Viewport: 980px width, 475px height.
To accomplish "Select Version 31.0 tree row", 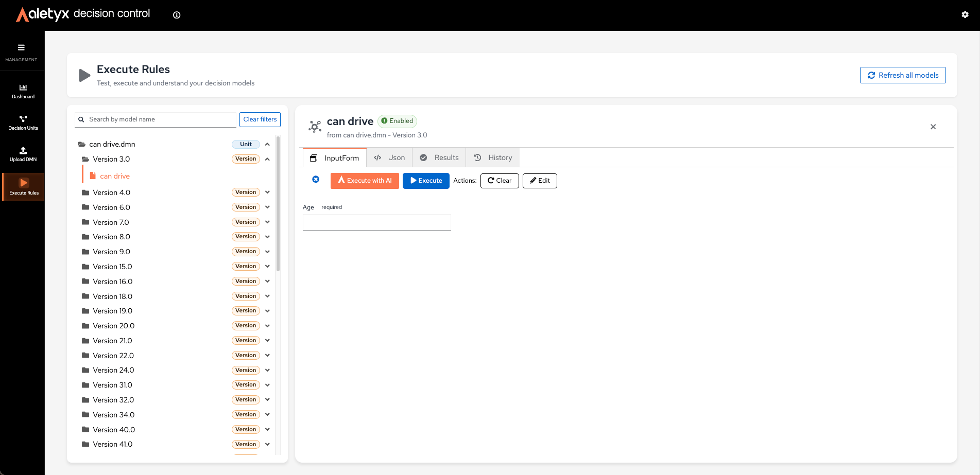I will pos(175,385).
